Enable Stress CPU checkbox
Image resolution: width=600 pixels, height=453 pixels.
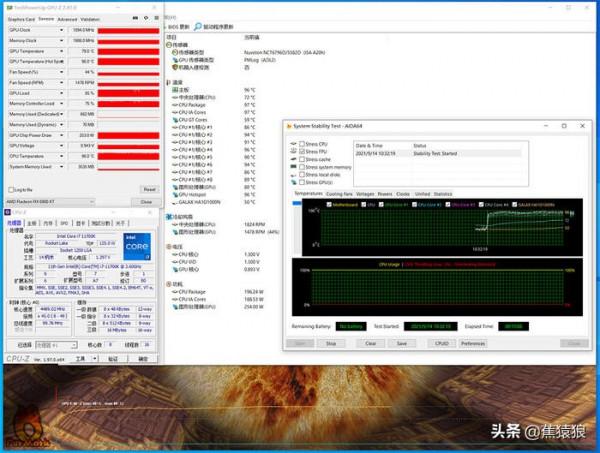[302, 144]
